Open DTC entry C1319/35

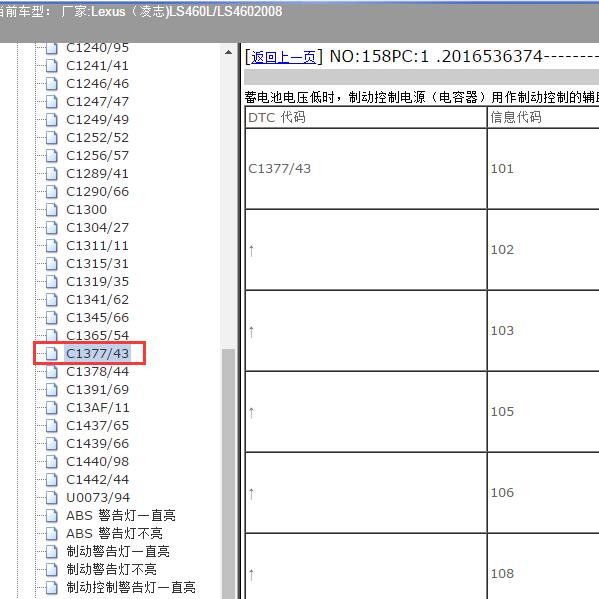[x=97, y=282]
